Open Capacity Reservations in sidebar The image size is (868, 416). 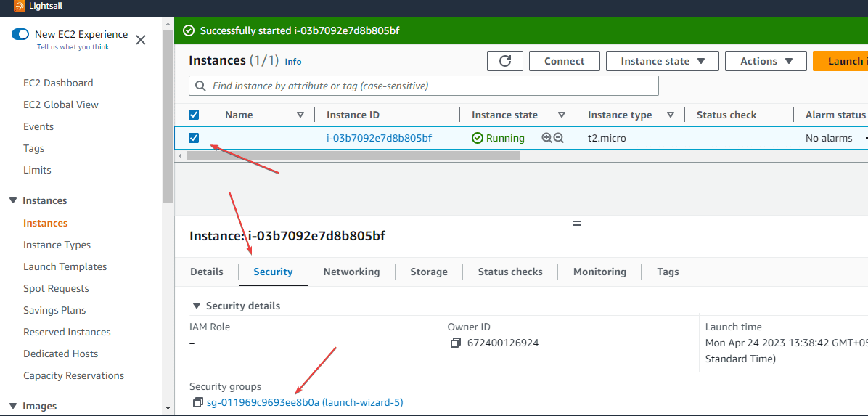pos(73,375)
